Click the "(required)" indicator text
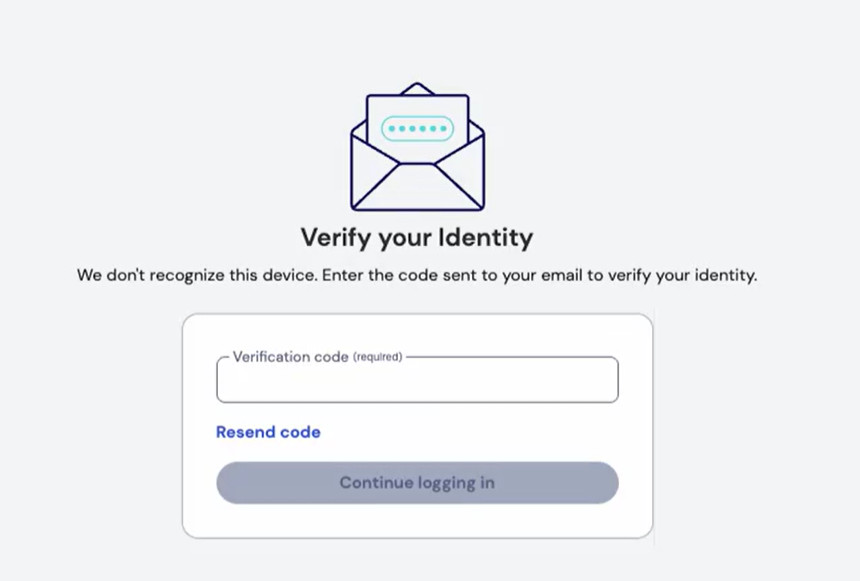 (377, 357)
